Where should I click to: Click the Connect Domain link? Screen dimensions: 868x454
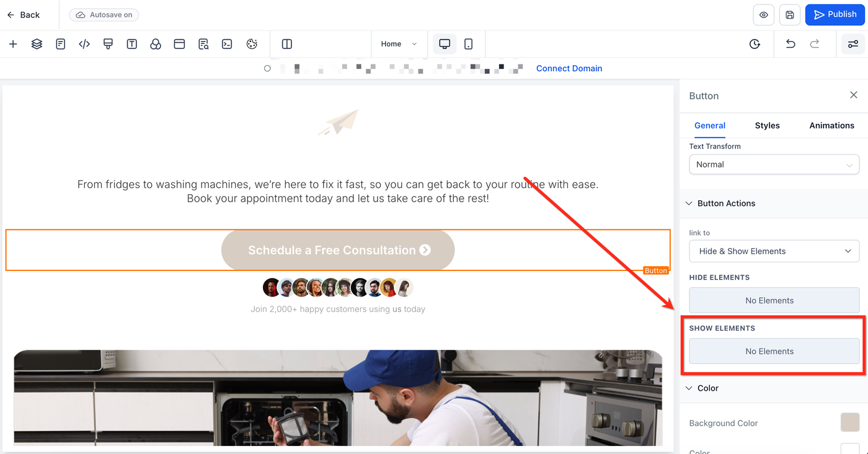[x=569, y=68]
